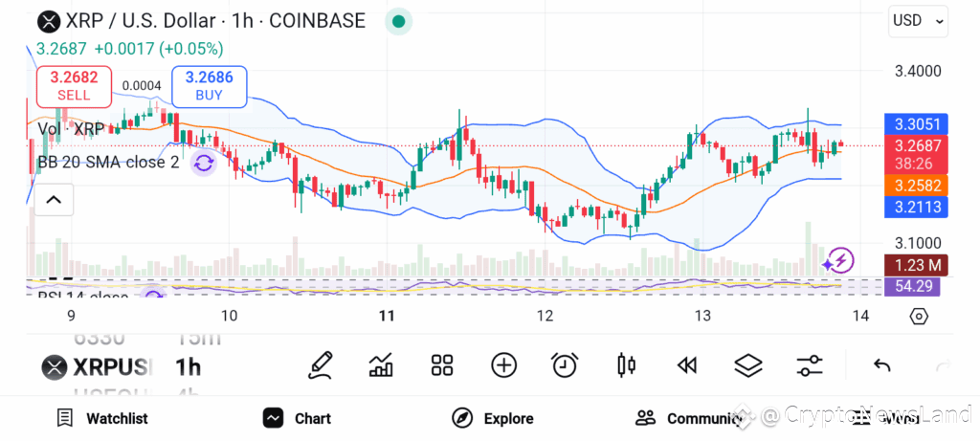This screenshot has width=980, height=441.
Task: Toggle the green market status dot
Action: click(x=398, y=22)
